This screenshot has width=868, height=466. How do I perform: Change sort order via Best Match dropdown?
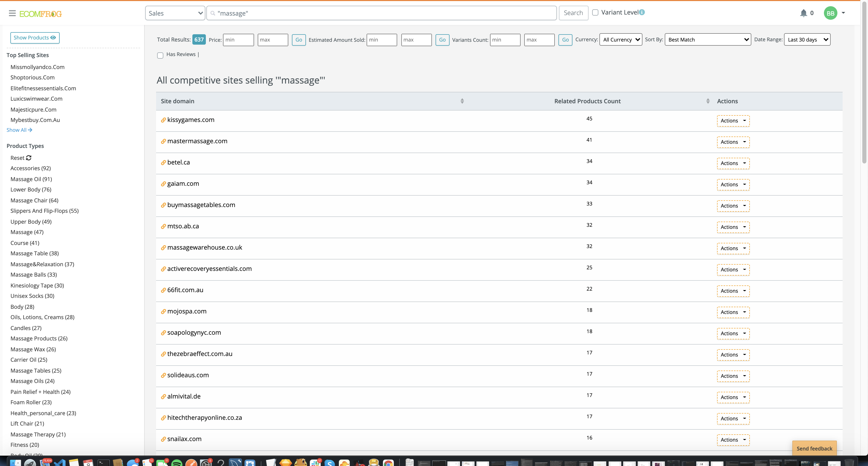708,39
